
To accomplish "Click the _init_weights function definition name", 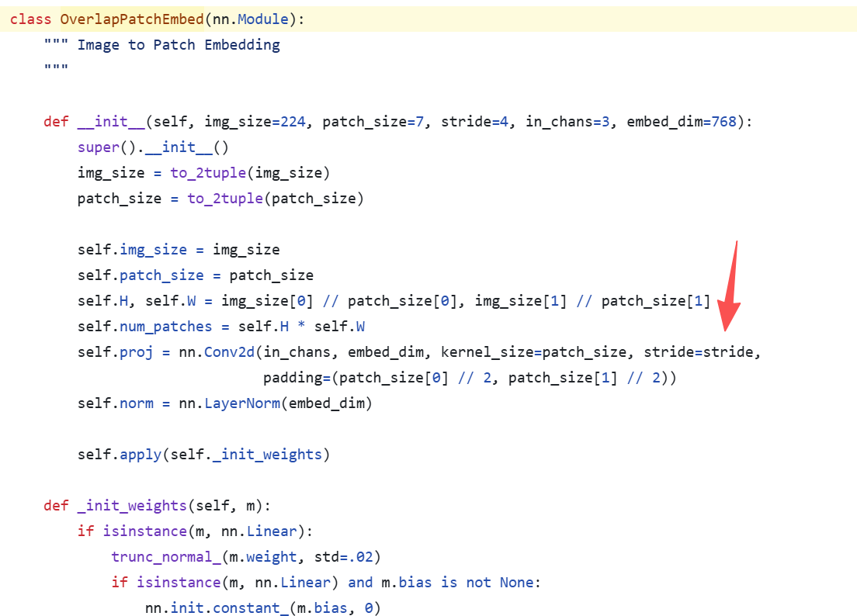I will (132, 506).
